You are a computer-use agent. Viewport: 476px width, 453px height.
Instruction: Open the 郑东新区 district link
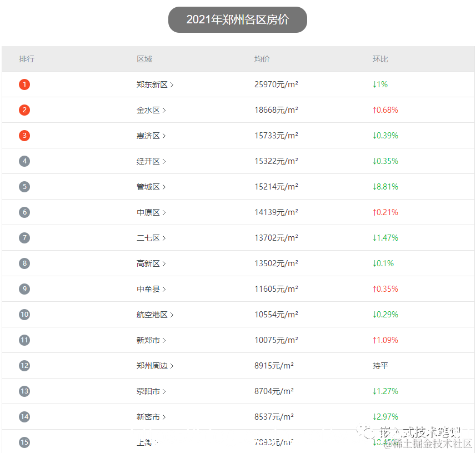[x=155, y=84]
